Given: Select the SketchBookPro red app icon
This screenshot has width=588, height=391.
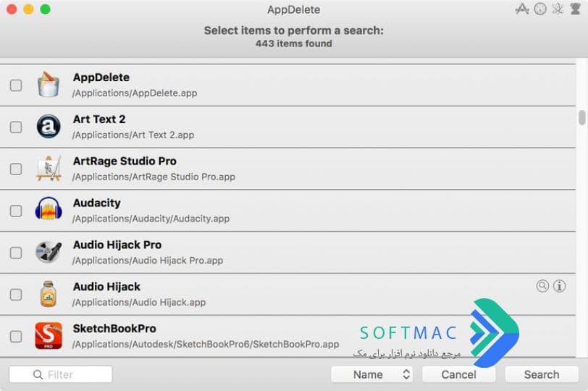Looking at the screenshot, I should click(x=49, y=335).
